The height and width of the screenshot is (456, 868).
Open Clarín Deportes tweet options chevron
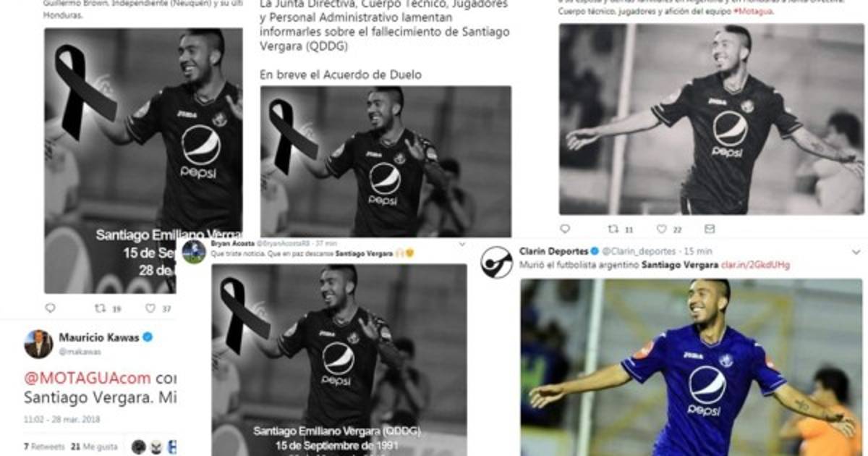856,252
